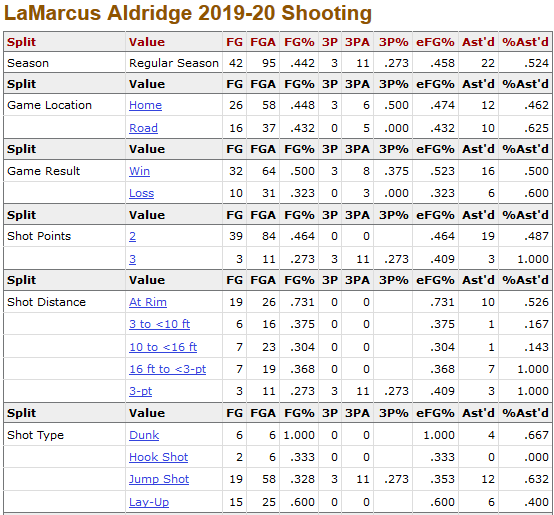
Task: Open the 2-point shot split link
Action: pos(132,236)
